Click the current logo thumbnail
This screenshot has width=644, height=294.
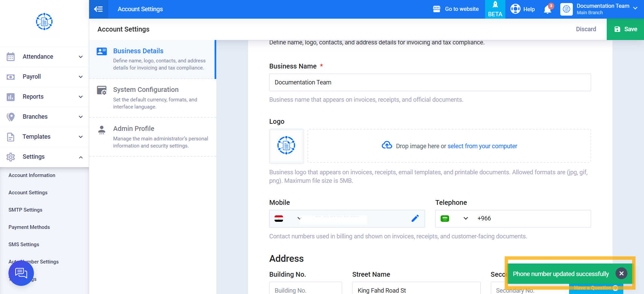coord(286,146)
